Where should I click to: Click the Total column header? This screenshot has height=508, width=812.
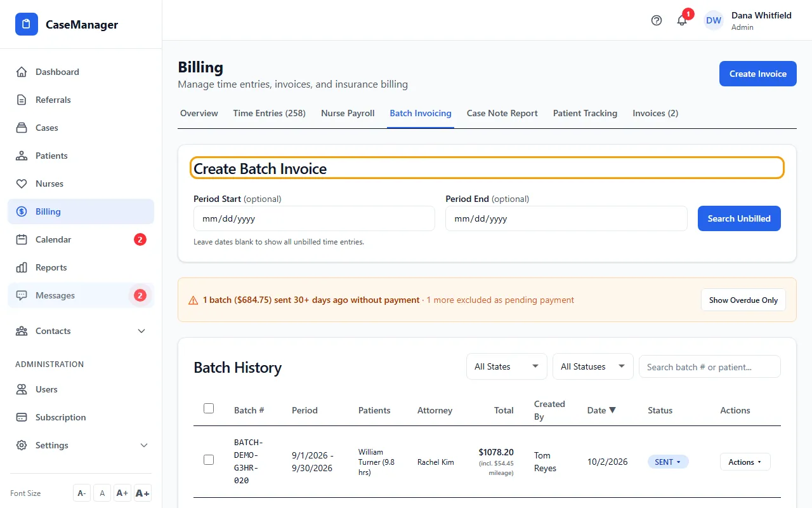504,410
